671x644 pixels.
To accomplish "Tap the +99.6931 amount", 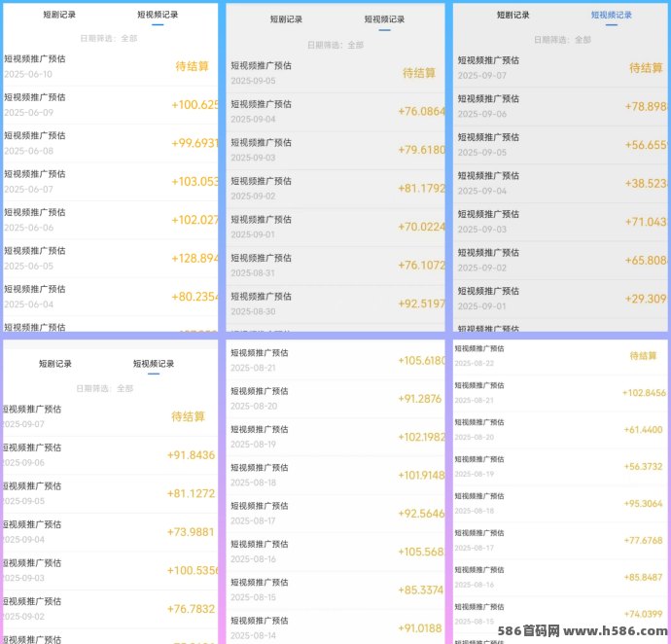I will 194,143.
